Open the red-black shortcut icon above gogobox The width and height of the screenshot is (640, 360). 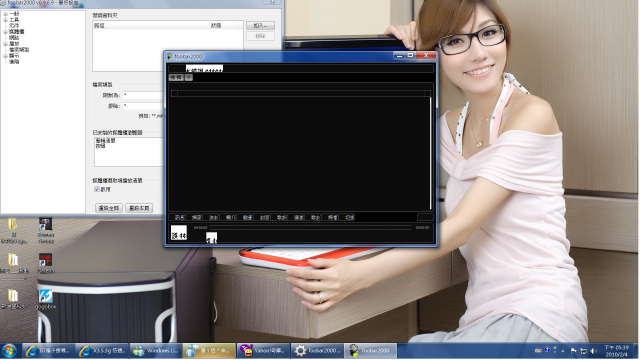(45, 262)
